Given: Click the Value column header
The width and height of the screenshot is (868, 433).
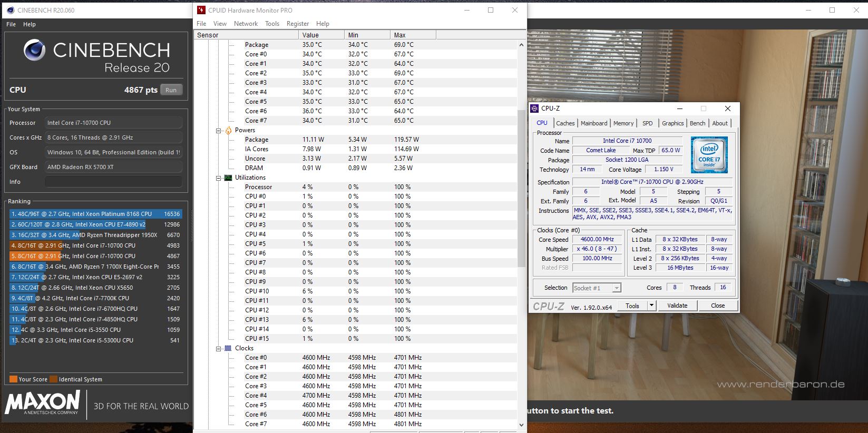Looking at the screenshot, I should click(x=321, y=35).
